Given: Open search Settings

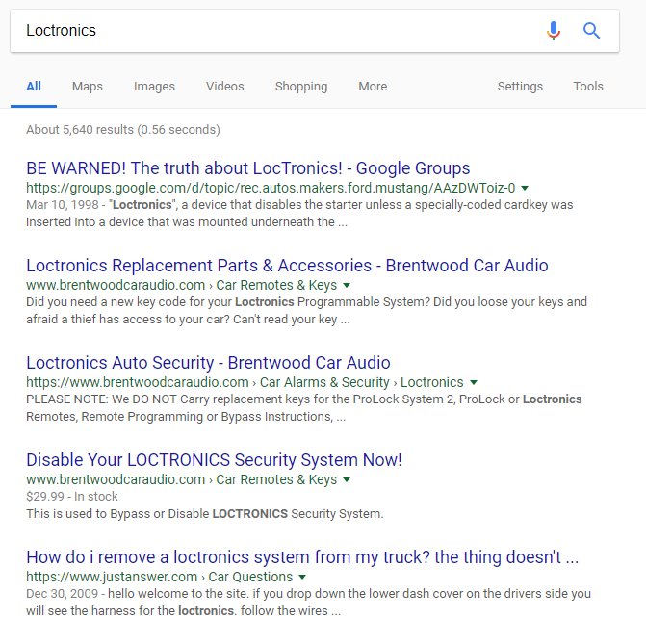Looking at the screenshot, I should click(x=520, y=86).
